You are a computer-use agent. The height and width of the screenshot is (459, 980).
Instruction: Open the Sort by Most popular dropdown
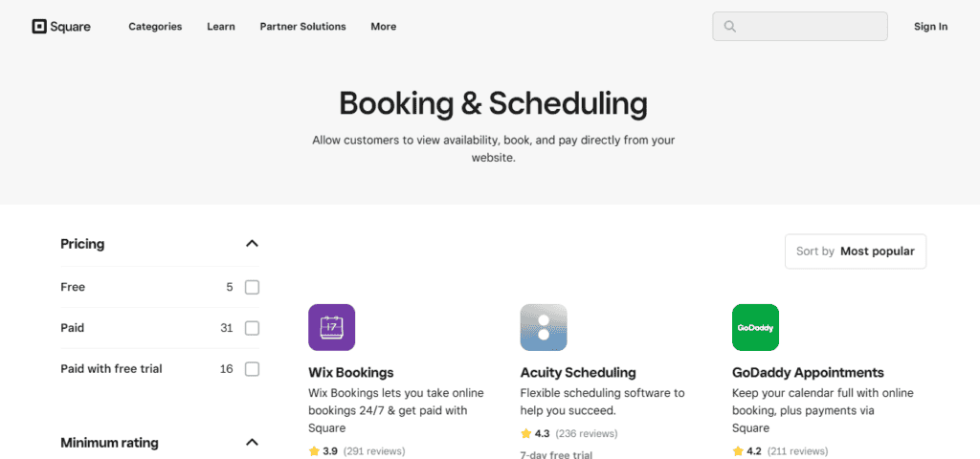[x=856, y=251]
